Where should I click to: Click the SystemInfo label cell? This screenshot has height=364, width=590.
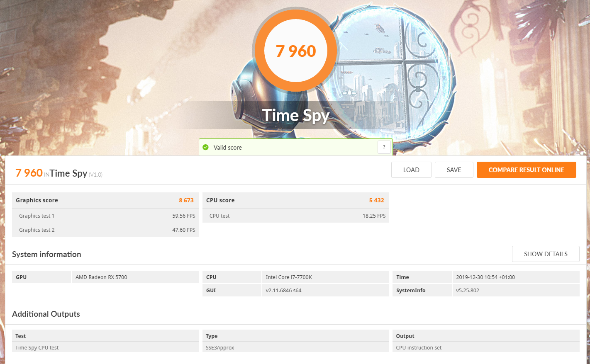tap(422, 290)
